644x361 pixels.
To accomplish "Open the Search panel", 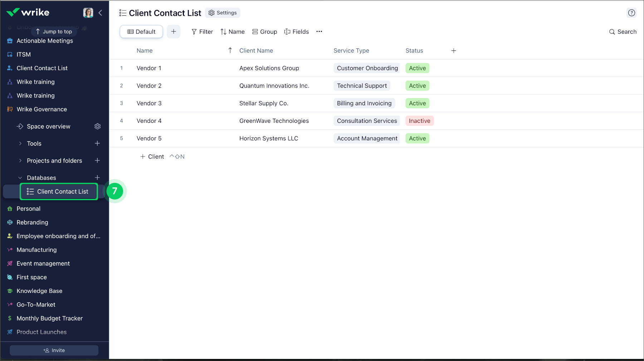I will point(623,32).
